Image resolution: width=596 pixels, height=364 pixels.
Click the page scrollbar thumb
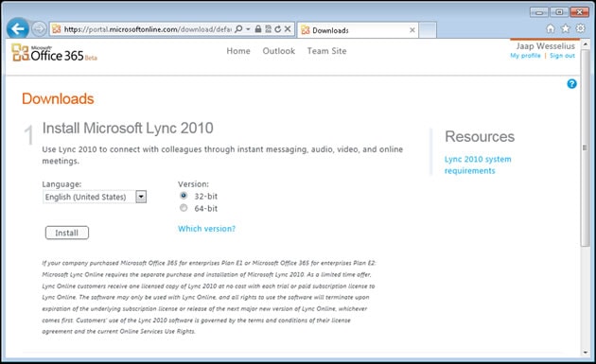coord(585,147)
